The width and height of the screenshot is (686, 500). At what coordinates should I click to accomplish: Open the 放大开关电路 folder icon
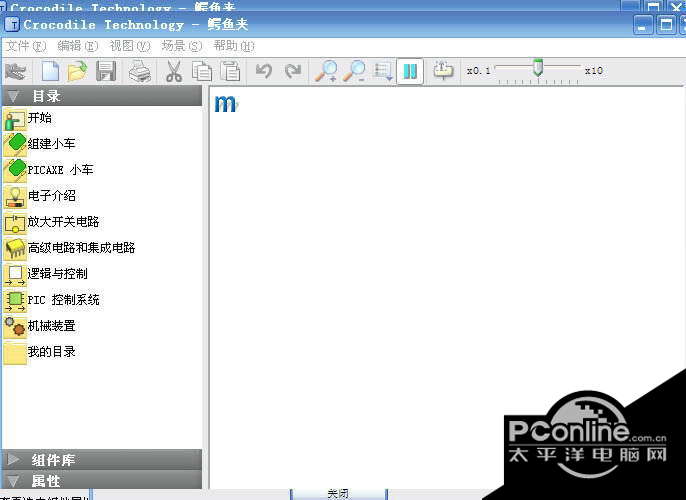tap(14, 223)
